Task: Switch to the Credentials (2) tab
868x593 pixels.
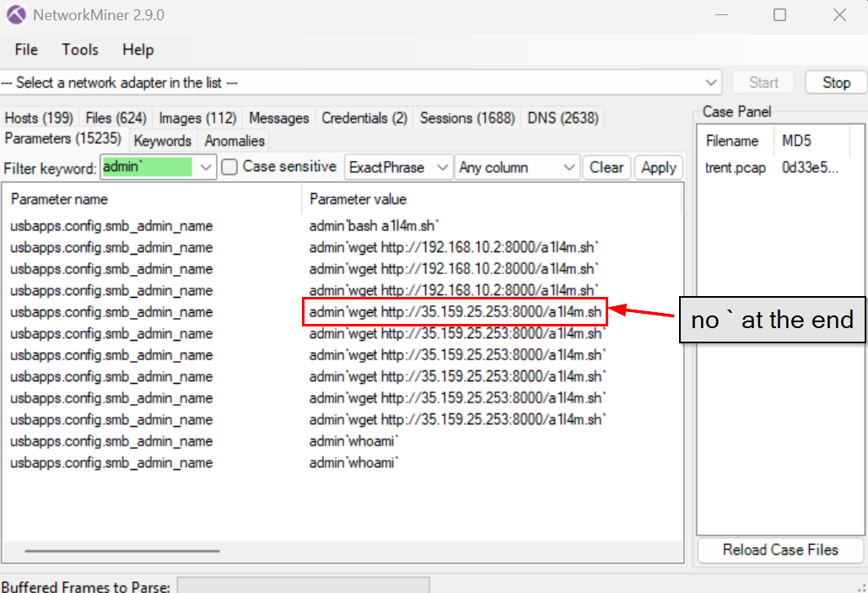Action: [x=364, y=118]
